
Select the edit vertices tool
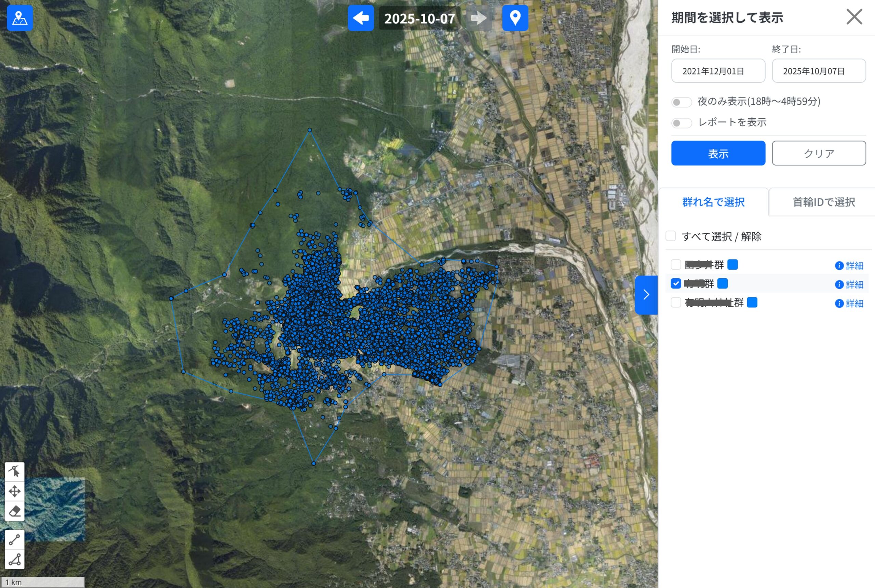pyautogui.click(x=14, y=471)
